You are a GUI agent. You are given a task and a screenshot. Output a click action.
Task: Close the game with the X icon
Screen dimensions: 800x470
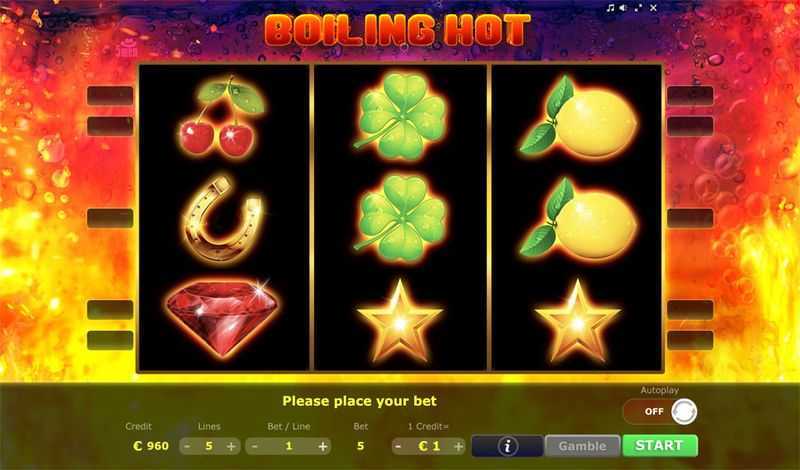coord(653,8)
